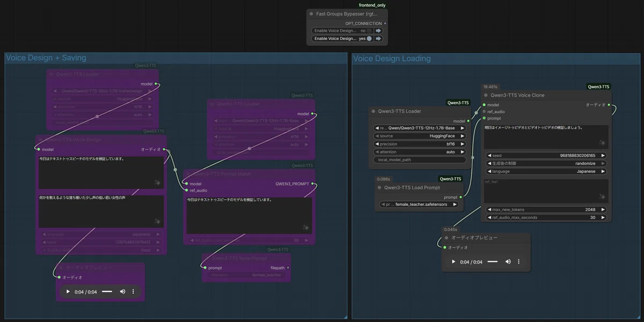Screen dimensions: 644x322
Task: Open the Qwen/Qwen3-TTS-12Hz-1.7B-Base repo dropdown in Loading group
Action: (420, 128)
